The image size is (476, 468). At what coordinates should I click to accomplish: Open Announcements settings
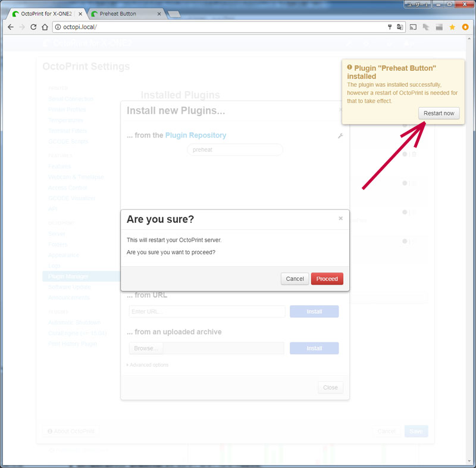click(69, 298)
